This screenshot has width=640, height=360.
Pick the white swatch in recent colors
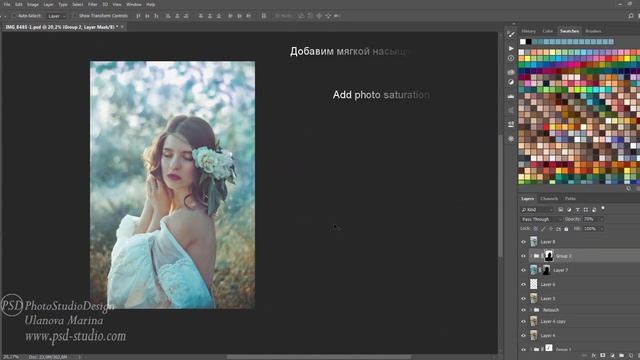tap(522, 42)
